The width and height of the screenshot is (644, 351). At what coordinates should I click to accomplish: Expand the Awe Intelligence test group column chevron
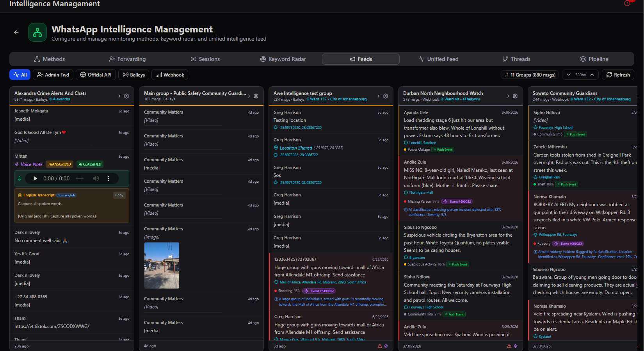coord(379,96)
